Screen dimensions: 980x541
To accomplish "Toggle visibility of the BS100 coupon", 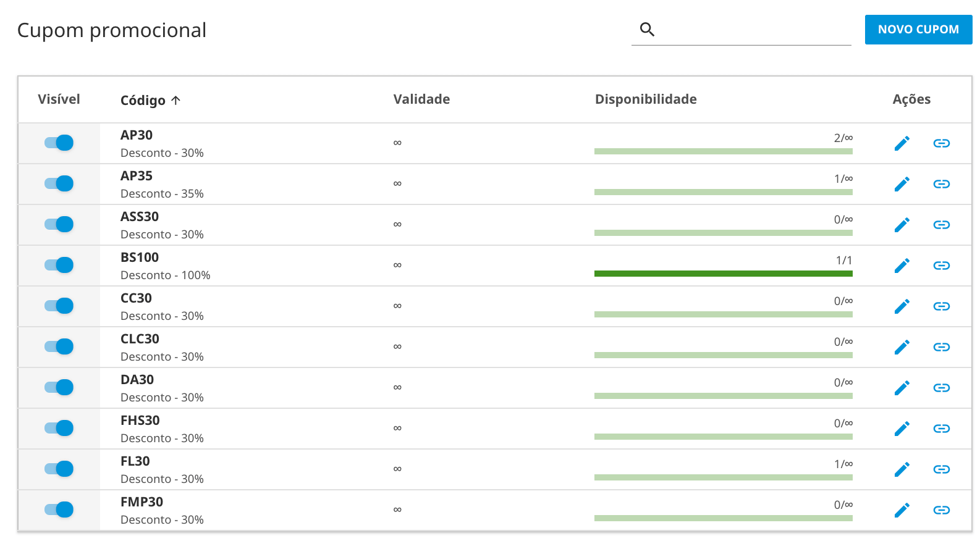I will pyautogui.click(x=59, y=265).
